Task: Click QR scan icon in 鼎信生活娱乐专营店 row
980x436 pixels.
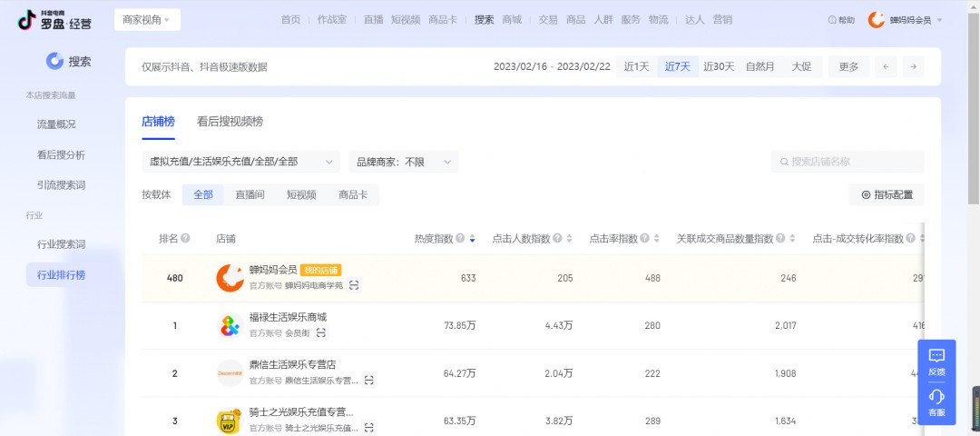Action: click(369, 381)
